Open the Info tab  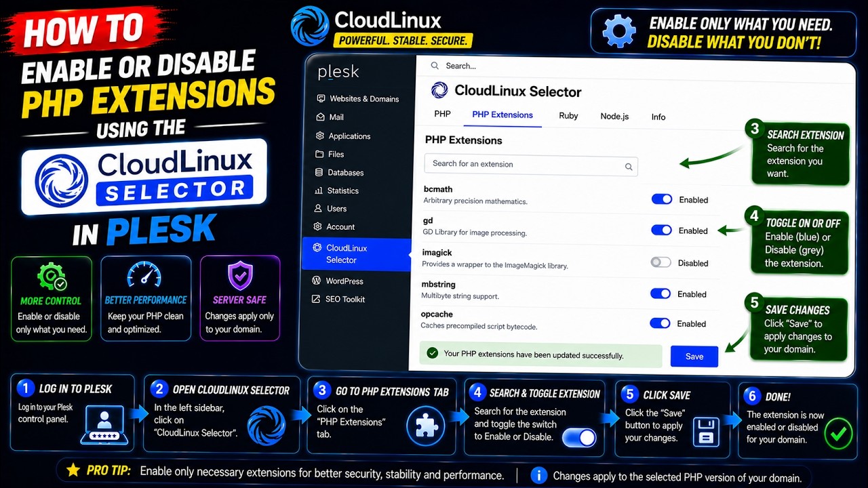coord(658,117)
